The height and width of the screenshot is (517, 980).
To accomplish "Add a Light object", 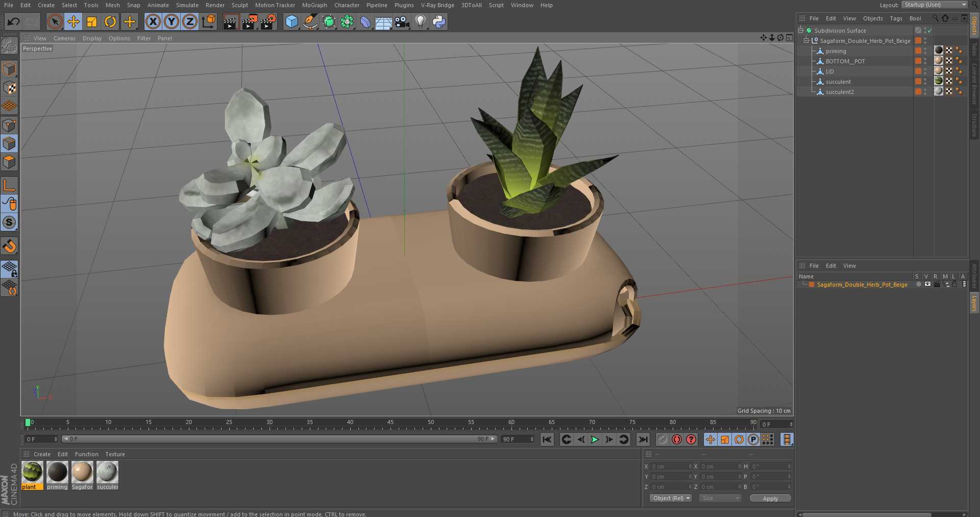I will pyautogui.click(x=420, y=21).
